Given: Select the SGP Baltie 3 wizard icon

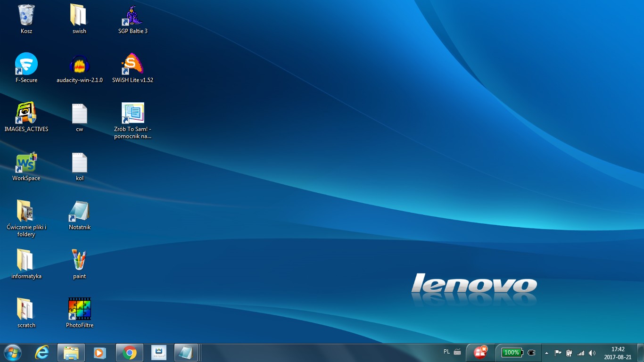Looking at the screenshot, I should tap(133, 16).
